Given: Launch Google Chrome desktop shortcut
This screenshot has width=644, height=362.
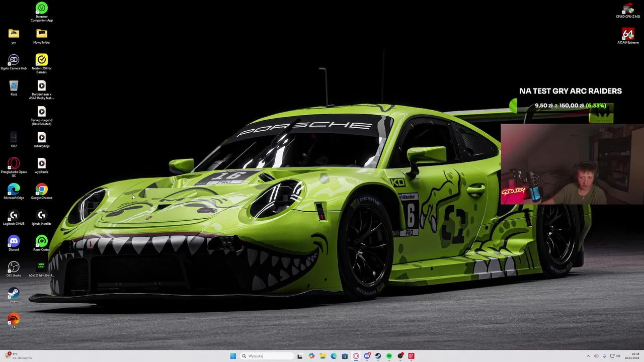Looking at the screenshot, I should [x=42, y=192].
